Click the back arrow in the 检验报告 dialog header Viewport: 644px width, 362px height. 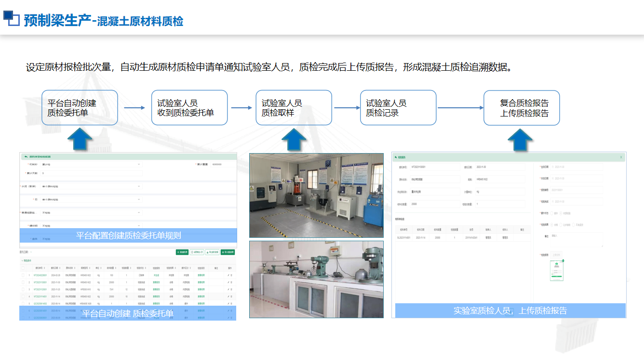396,157
